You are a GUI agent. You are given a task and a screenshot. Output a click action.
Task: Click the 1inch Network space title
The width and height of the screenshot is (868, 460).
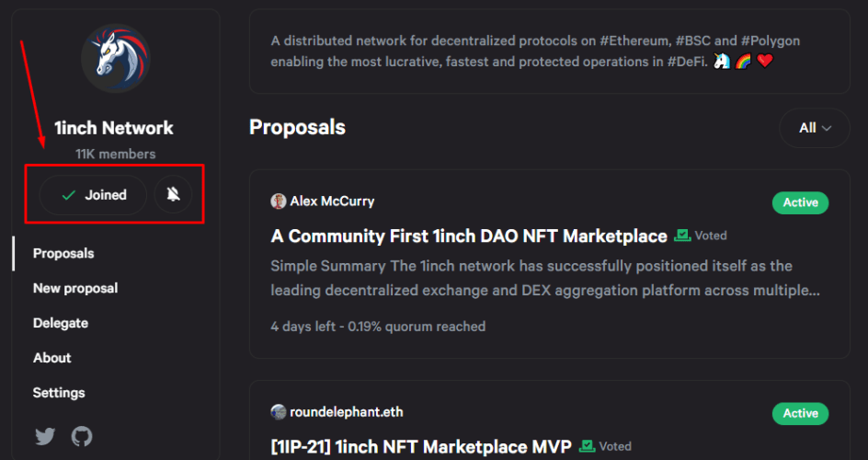point(114,128)
